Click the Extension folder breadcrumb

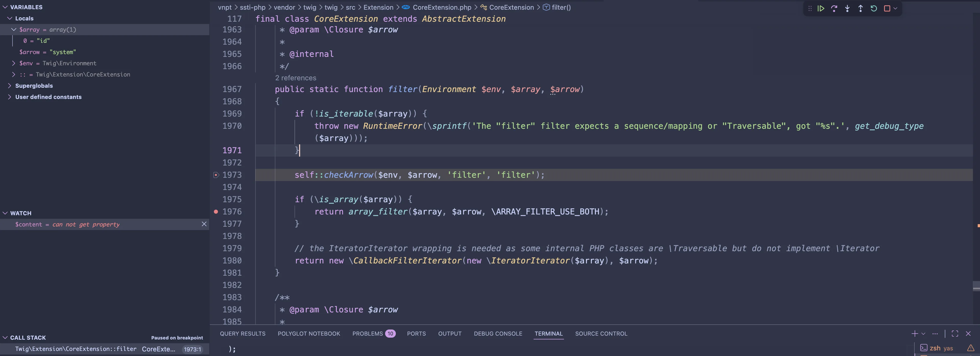pos(378,7)
